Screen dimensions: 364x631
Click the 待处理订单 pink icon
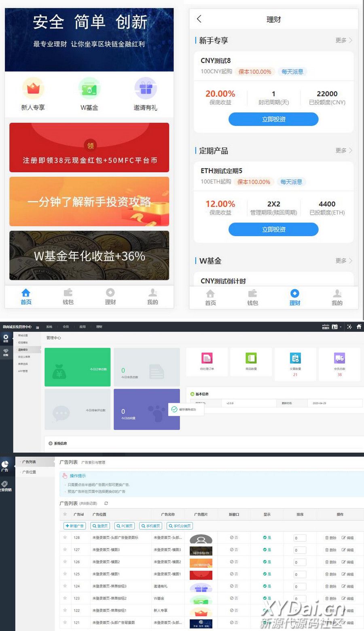tap(207, 358)
